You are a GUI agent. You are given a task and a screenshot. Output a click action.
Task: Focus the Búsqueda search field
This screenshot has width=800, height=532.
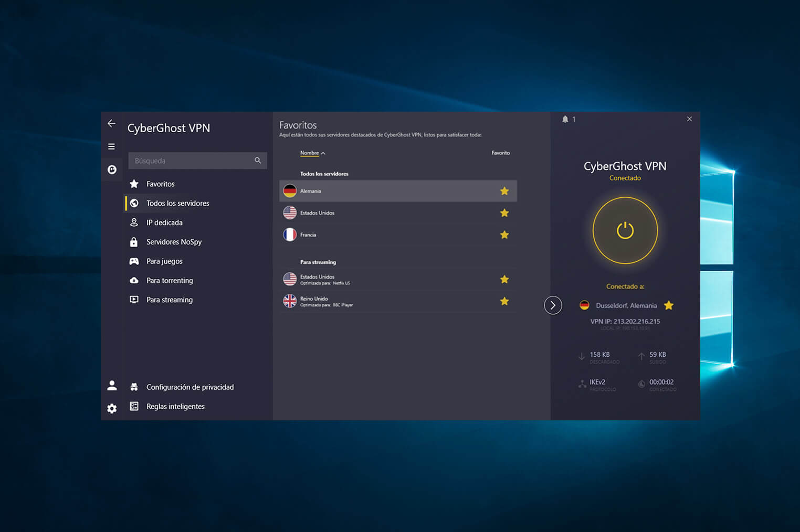pyautogui.click(x=197, y=161)
